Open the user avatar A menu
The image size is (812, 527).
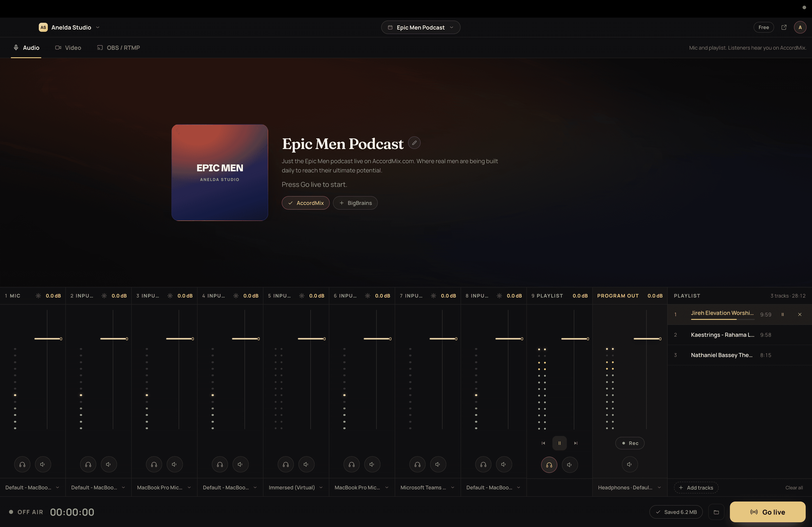pos(800,27)
